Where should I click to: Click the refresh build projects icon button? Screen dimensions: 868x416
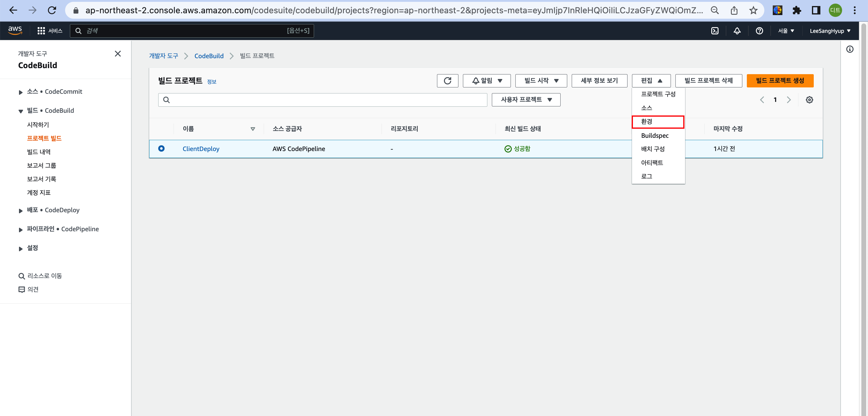(x=447, y=80)
